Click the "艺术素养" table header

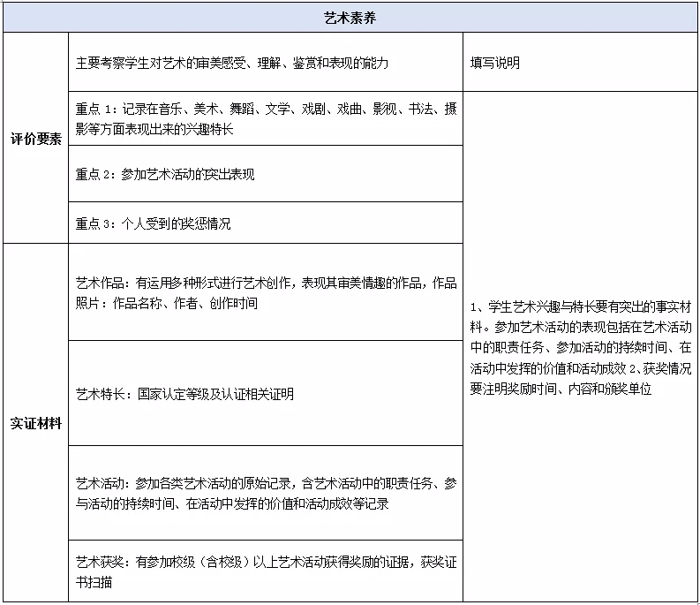point(350,17)
